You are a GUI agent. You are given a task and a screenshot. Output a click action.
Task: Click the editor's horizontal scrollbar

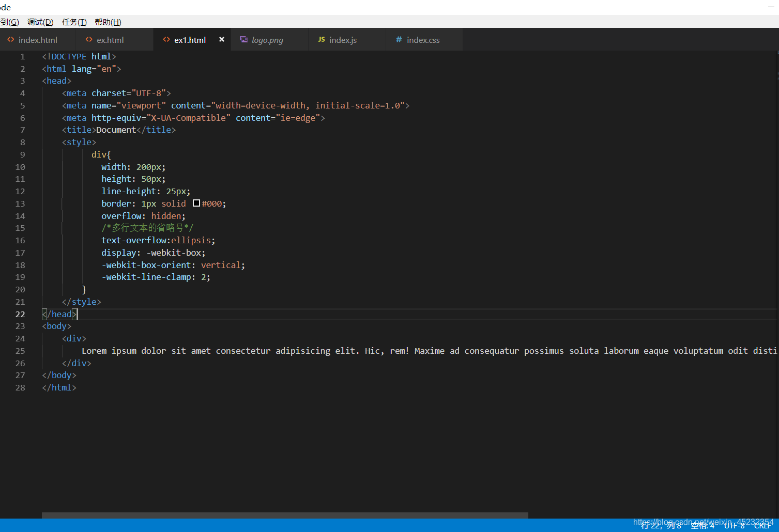(x=285, y=515)
